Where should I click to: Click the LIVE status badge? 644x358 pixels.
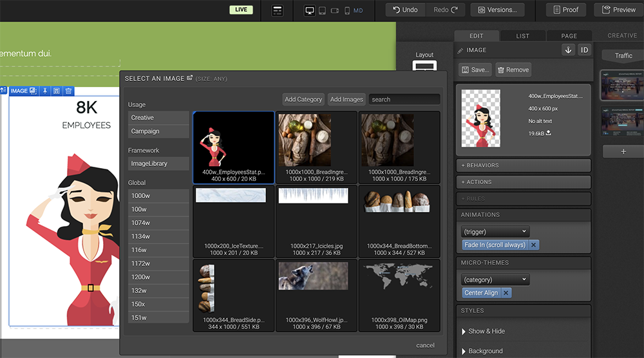click(241, 10)
